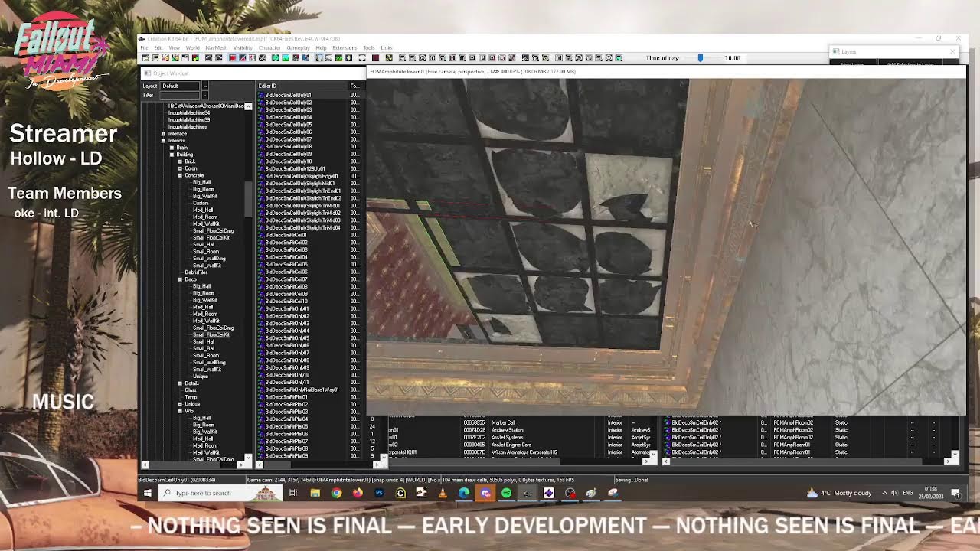Open Task View from taskbar

[293, 493]
